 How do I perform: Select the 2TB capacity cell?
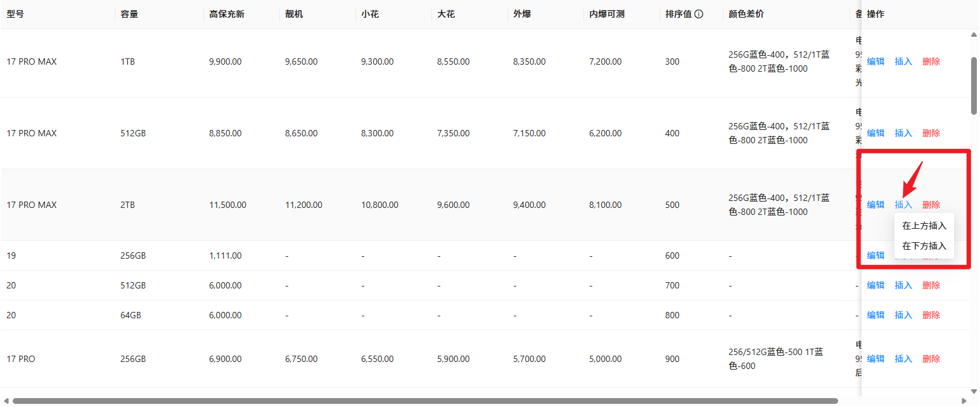click(128, 205)
